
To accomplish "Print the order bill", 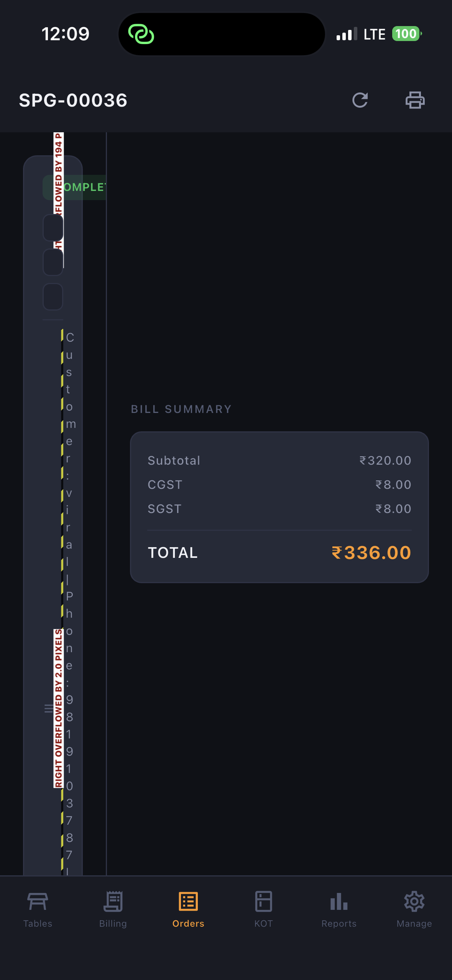I will click(415, 100).
